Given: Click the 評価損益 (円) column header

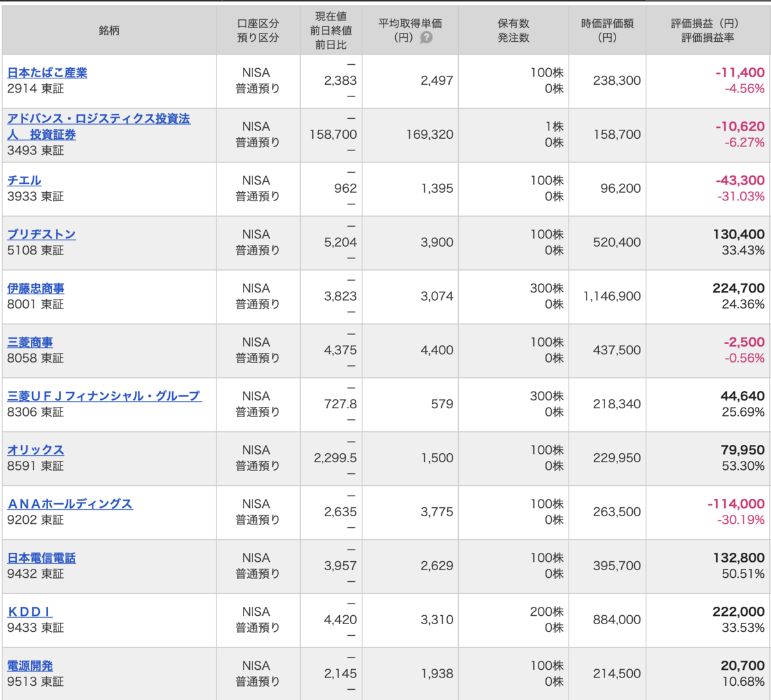Looking at the screenshot, I should (708, 30).
